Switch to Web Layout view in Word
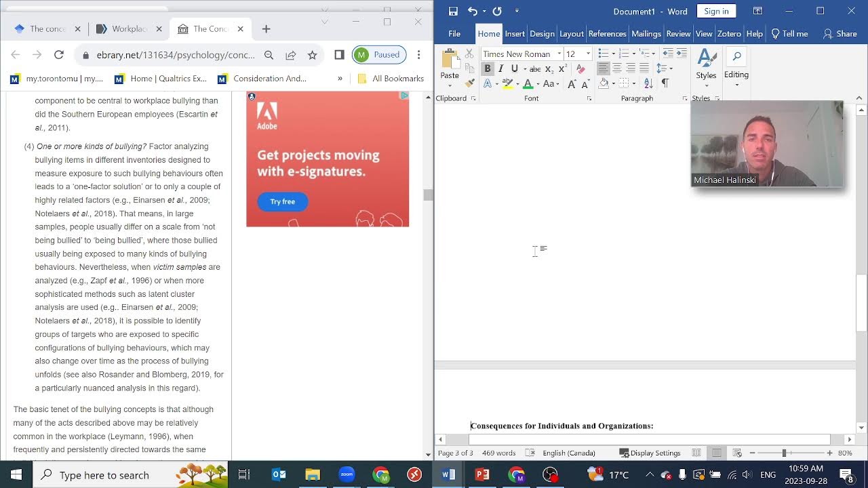Viewport: 868px width, 488px height. (x=737, y=453)
